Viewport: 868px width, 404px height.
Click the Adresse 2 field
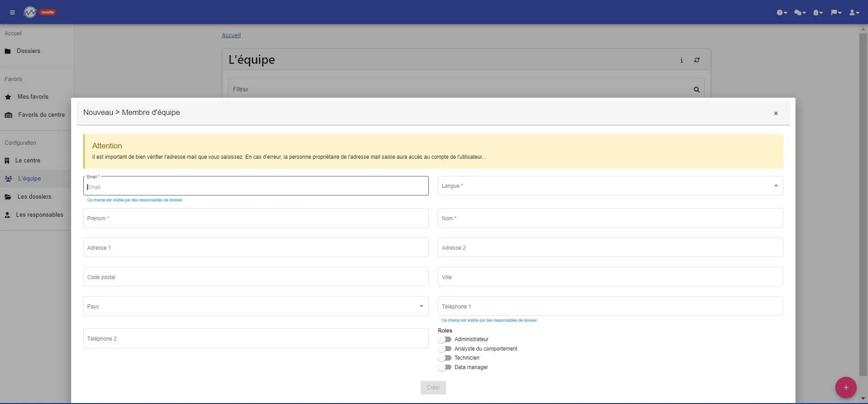click(x=610, y=247)
